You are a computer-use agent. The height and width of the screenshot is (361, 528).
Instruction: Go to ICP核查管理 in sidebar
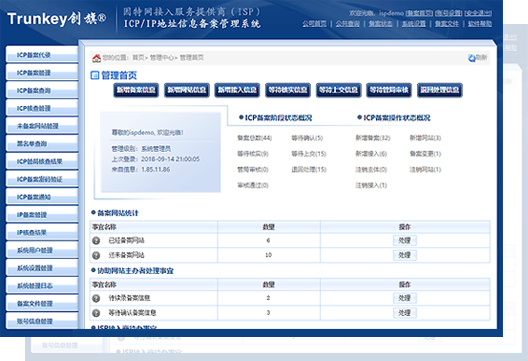[x=42, y=108]
